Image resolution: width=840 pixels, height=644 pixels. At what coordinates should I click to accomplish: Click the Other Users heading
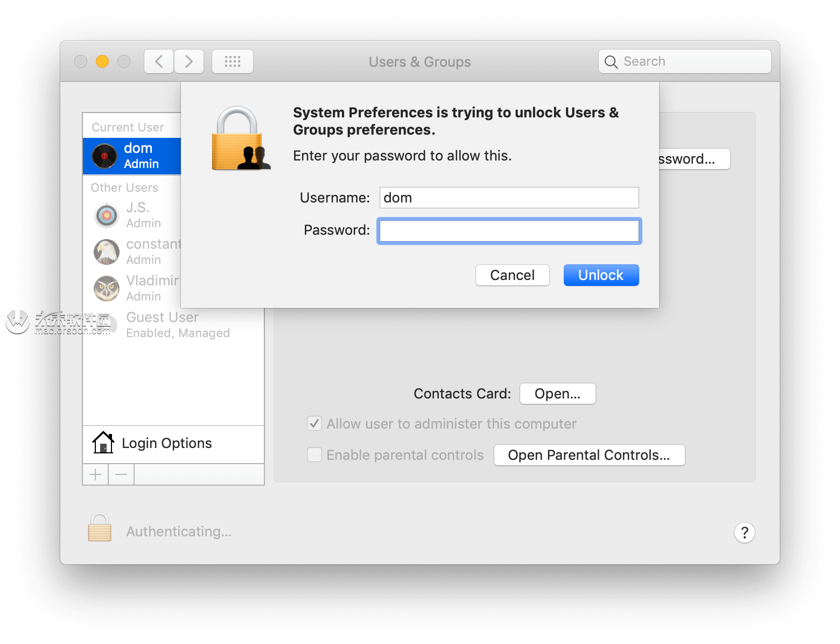pyautogui.click(x=124, y=187)
